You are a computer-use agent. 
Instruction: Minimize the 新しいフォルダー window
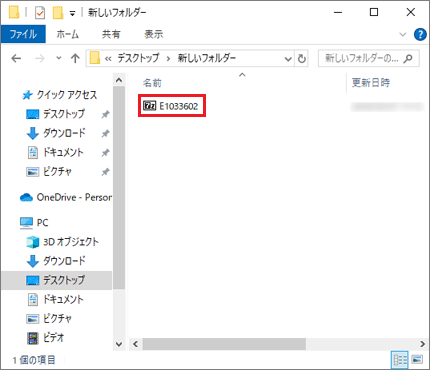tap(338, 12)
